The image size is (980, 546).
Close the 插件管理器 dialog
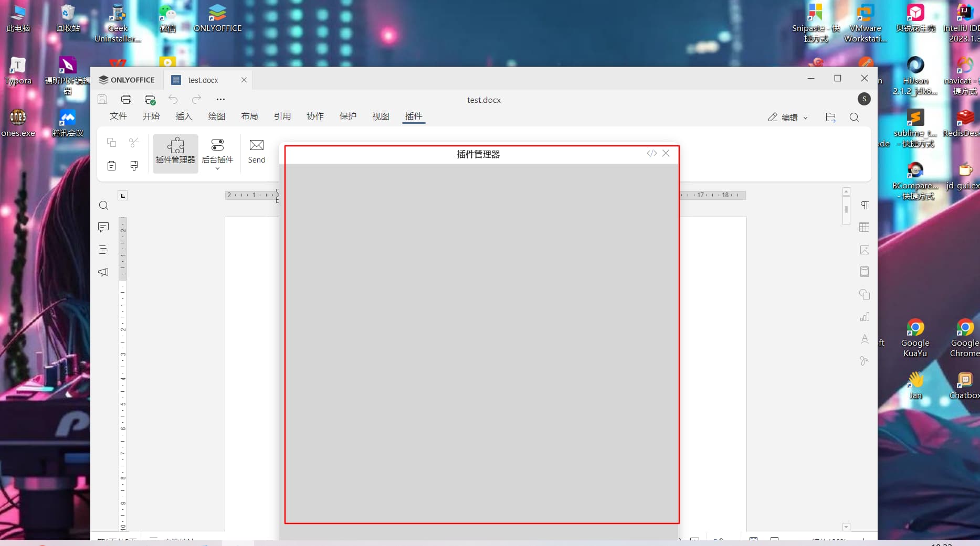pyautogui.click(x=666, y=153)
